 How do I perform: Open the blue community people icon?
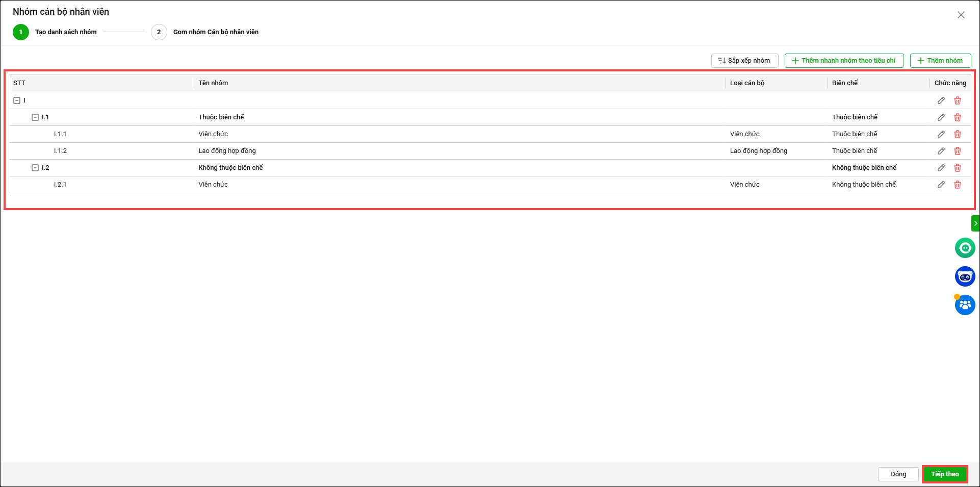(x=965, y=305)
